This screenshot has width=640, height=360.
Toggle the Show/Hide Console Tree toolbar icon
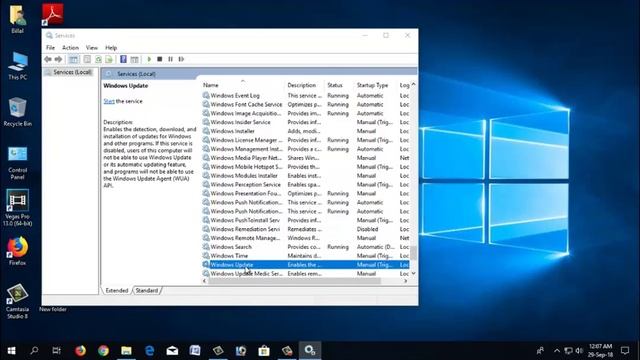(73, 59)
